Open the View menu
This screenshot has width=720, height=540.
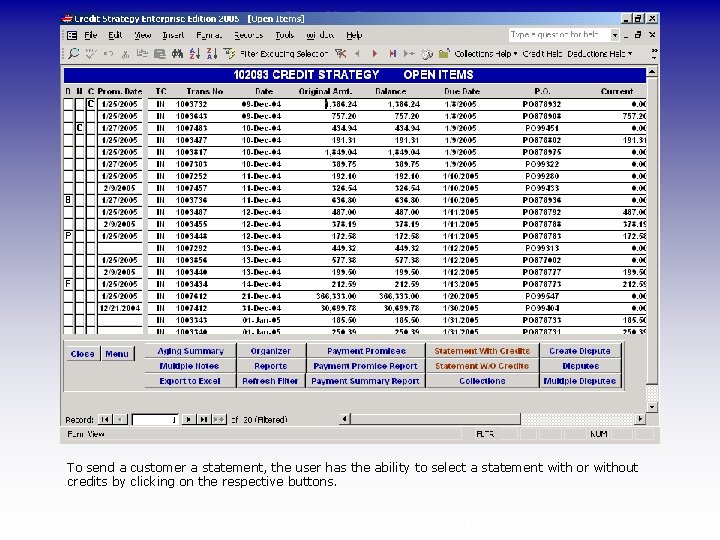click(x=143, y=35)
